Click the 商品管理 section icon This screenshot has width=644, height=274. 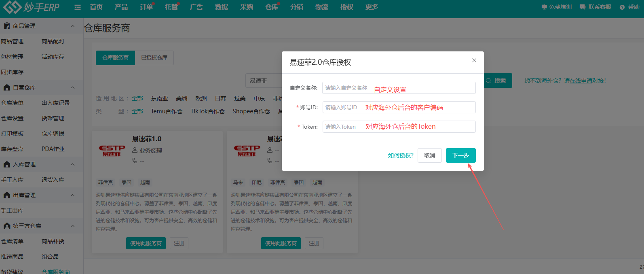(6, 26)
